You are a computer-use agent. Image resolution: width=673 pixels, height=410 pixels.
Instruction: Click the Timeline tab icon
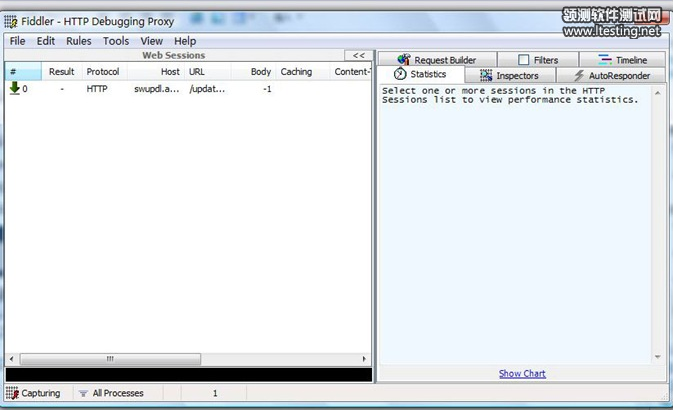point(604,60)
